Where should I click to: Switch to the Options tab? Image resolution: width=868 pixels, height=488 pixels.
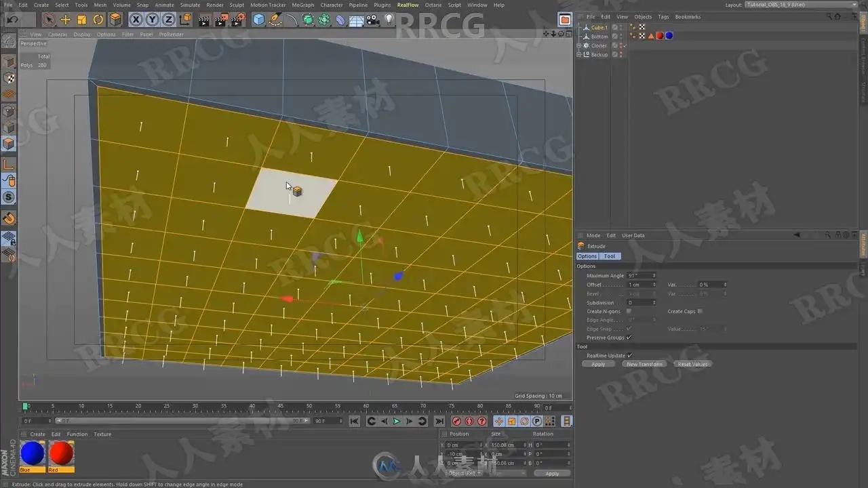[x=587, y=256]
